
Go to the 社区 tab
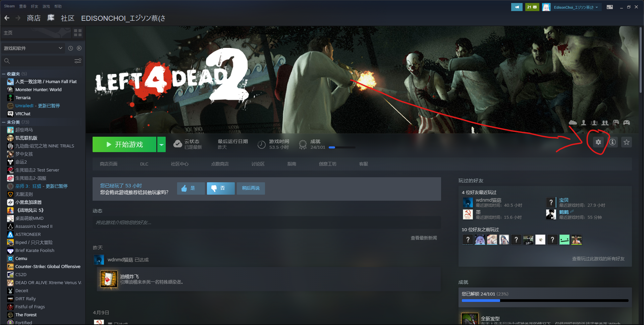(x=67, y=18)
